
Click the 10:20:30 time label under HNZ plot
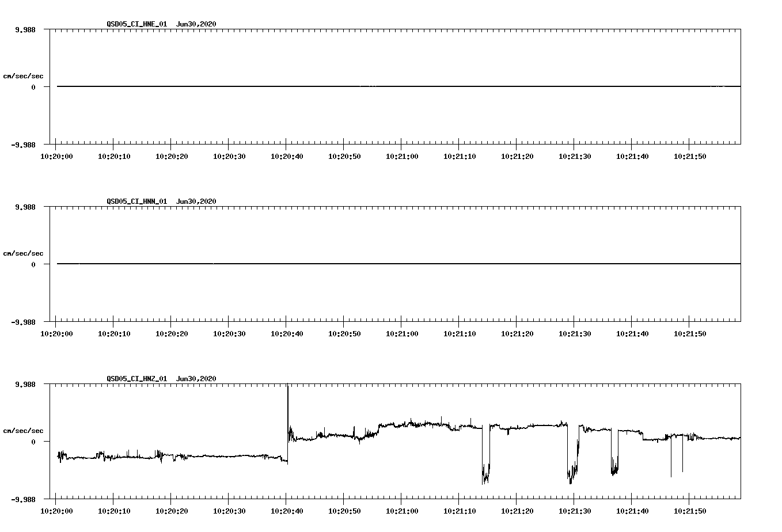229,511
